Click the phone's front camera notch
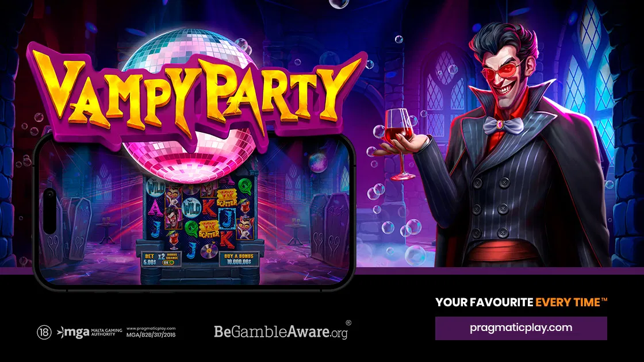The height and width of the screenshot is (362, 644). 51,211
